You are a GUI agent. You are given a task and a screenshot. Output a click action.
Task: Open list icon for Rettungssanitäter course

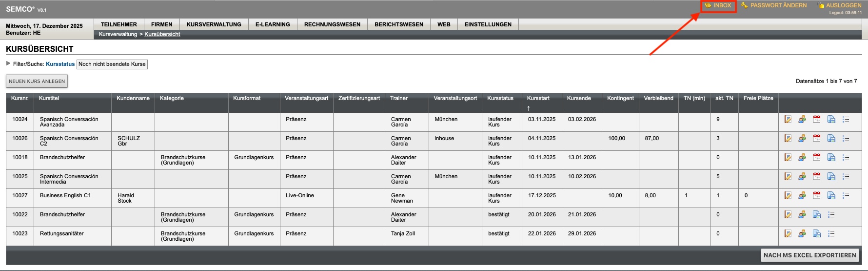click(831, 234)
